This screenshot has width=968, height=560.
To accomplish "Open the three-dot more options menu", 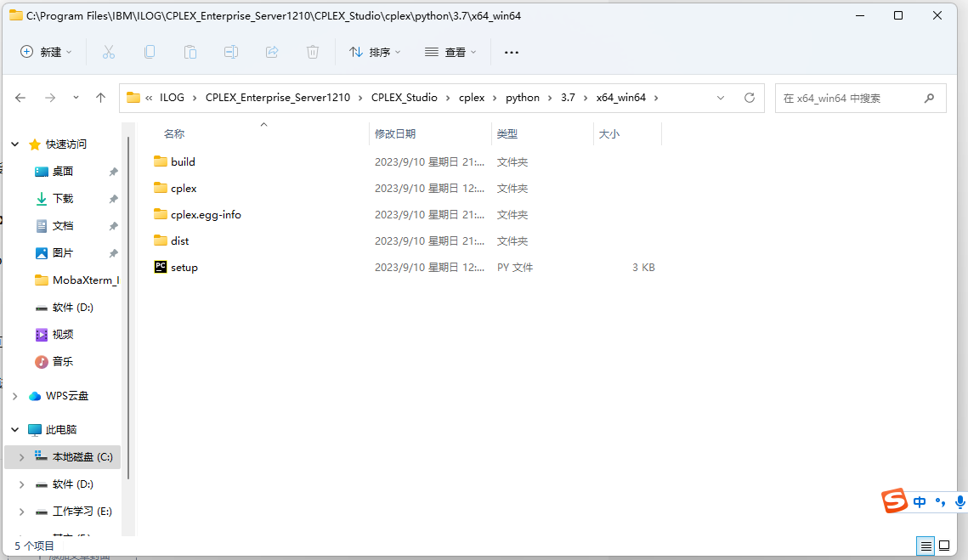I will (511, 53).
